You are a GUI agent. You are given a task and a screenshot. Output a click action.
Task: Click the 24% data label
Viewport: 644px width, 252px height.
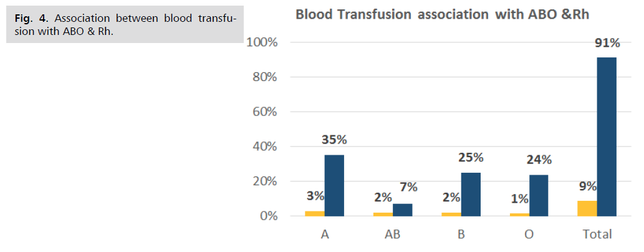[x=539, y=159]
